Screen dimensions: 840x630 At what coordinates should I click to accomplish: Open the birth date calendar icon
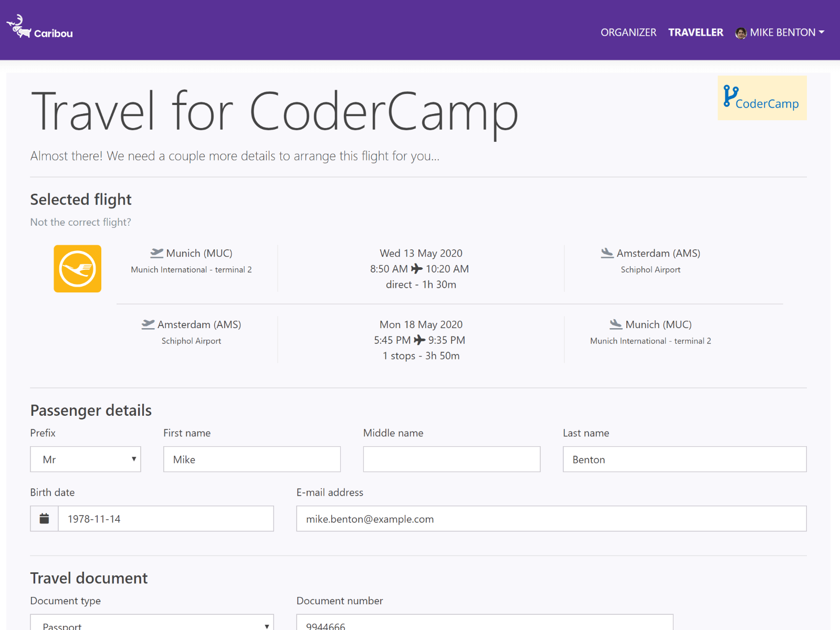(x=44, y=519)
